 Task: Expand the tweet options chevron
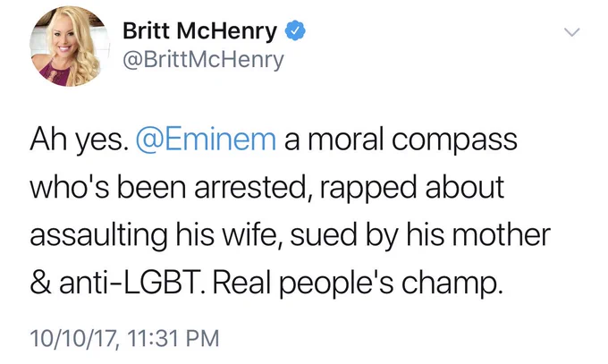[x=571, y=32]
